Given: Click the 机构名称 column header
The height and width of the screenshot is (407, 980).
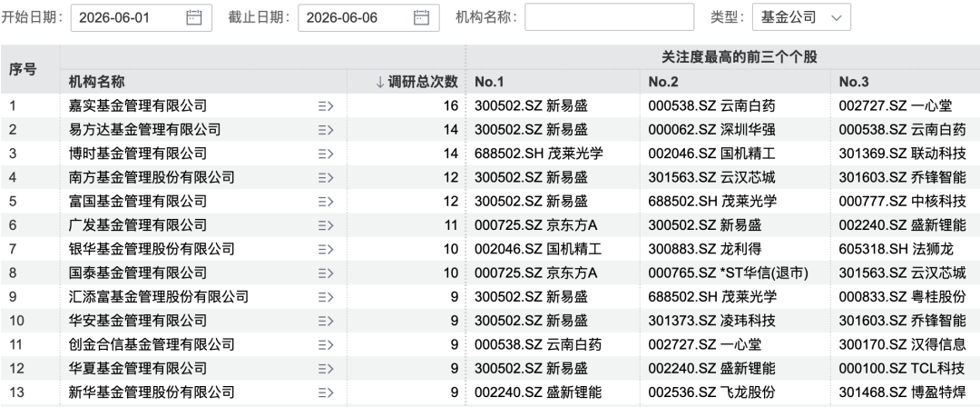Looking at the screenshot, I should click(x=97, y=82).
